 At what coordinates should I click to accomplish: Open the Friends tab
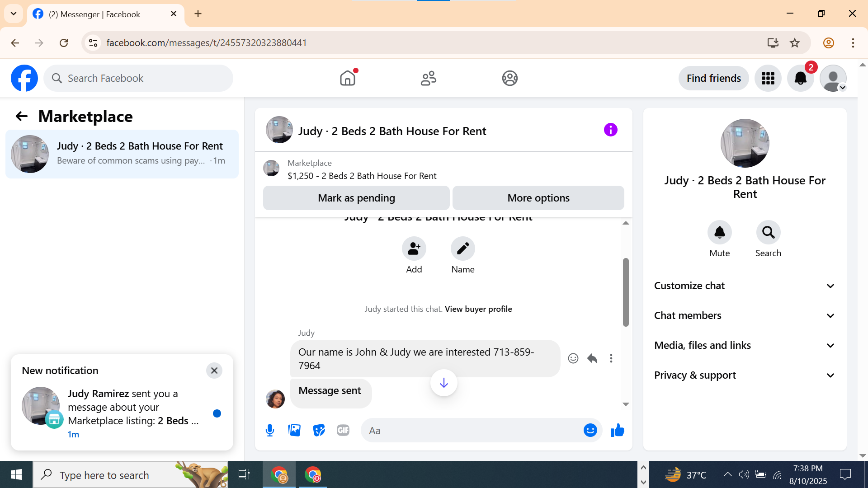click(x=428, y=78)
